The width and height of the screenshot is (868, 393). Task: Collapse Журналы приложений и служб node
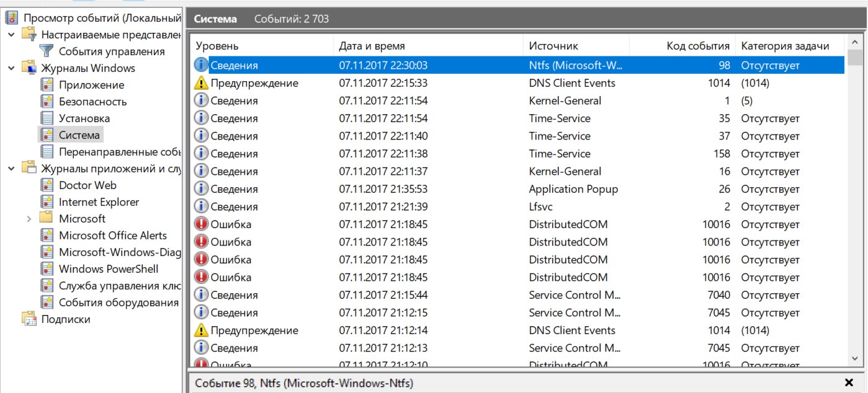[11, 169]
